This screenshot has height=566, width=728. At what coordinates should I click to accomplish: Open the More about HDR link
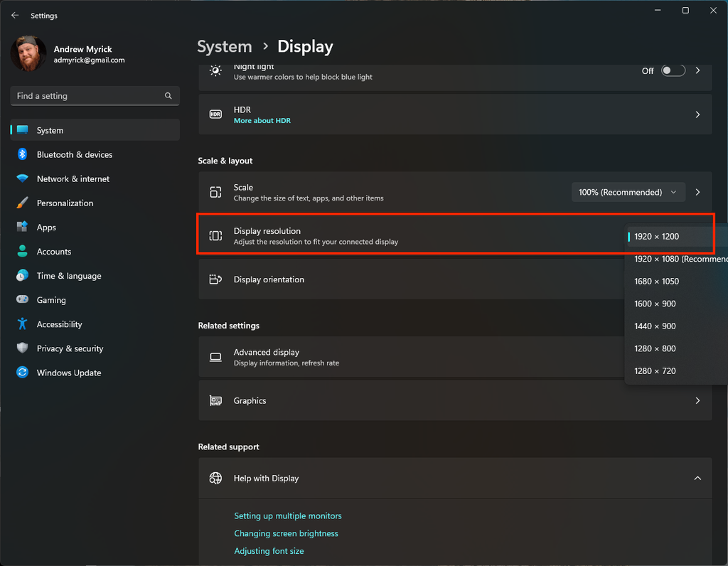click(x=262, y=121)
